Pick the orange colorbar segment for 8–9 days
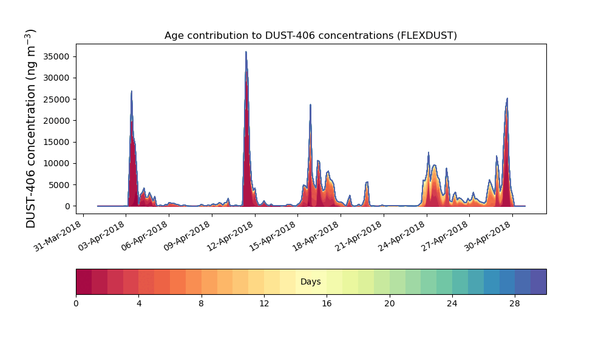 click(x=209, y=281)
